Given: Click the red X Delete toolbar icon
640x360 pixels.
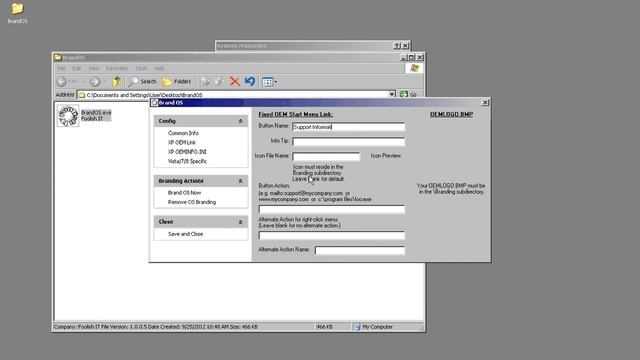Looking at the screenshot, I should (x=235, y=82).
